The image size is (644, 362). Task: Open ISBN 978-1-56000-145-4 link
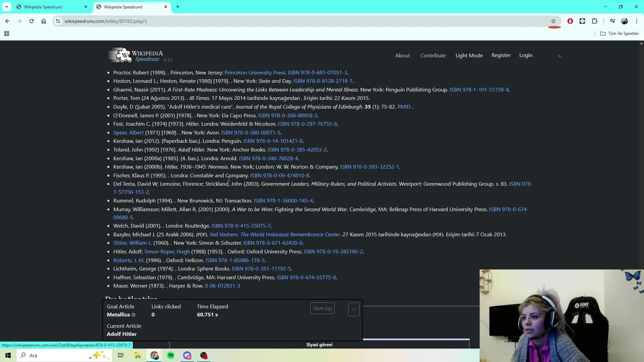[283, 201]
